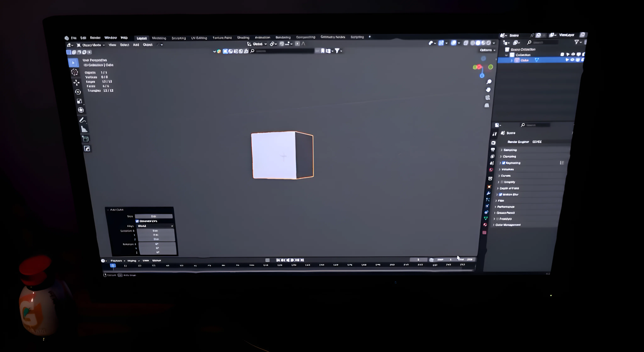Open the Object Mode dropdown
Image resolution: width=644 pixels, height=352 pixels.
[91, 45]
